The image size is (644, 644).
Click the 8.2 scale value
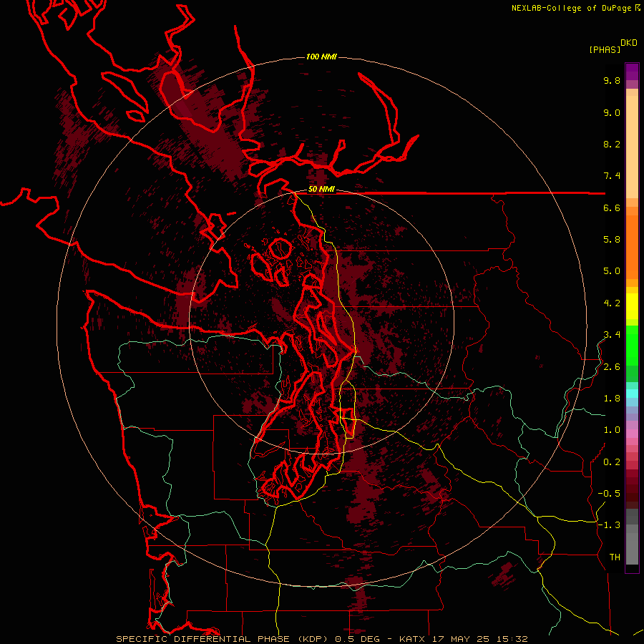pyautogui.click(x=612, y=144)
